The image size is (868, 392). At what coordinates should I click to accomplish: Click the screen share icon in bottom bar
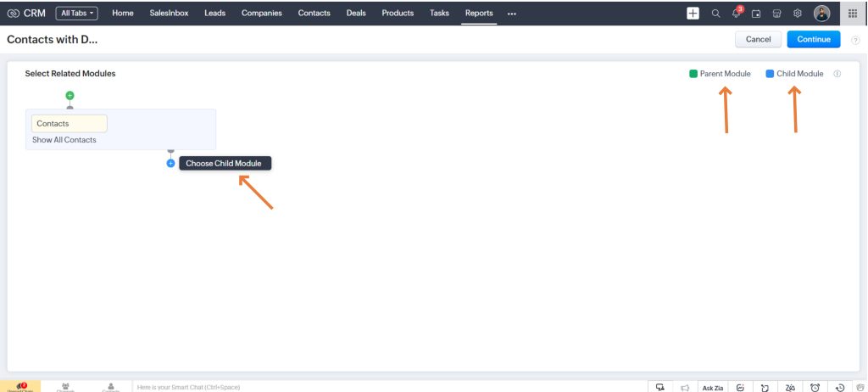659,388
